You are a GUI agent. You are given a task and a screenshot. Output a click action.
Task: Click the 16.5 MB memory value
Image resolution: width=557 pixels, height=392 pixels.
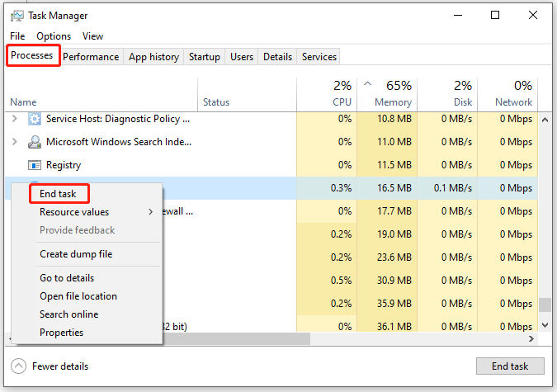[x=394, y=187]
